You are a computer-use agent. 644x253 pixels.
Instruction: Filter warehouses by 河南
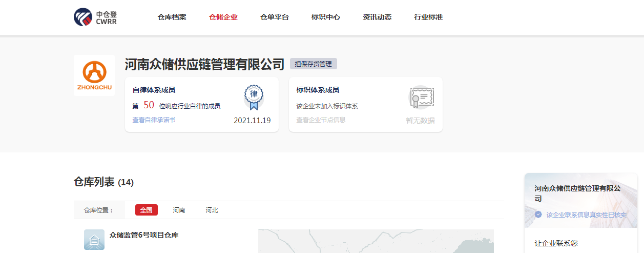pyautogui.click(x=179, y=210)
